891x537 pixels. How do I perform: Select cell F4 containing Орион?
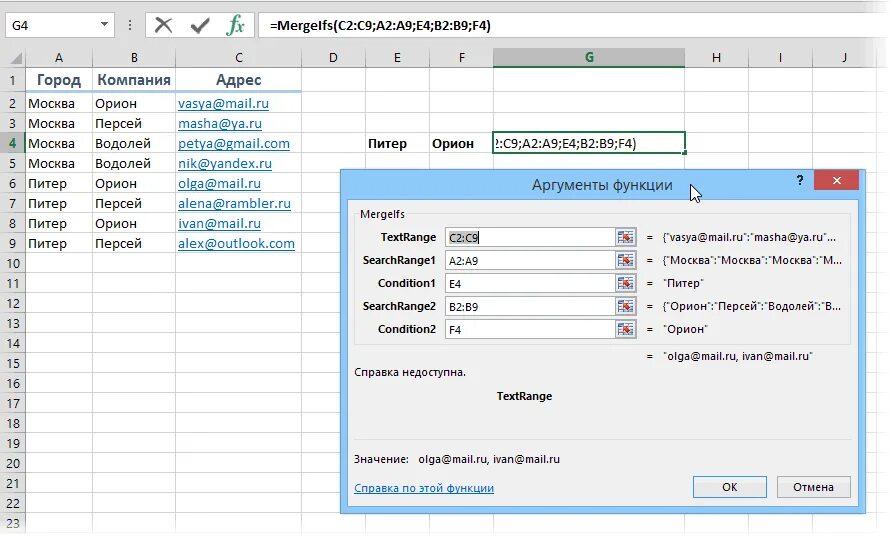[461, 143]
